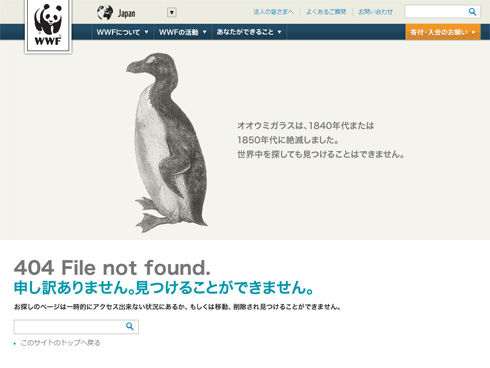Click the WWF panda logo

(48, 26)
